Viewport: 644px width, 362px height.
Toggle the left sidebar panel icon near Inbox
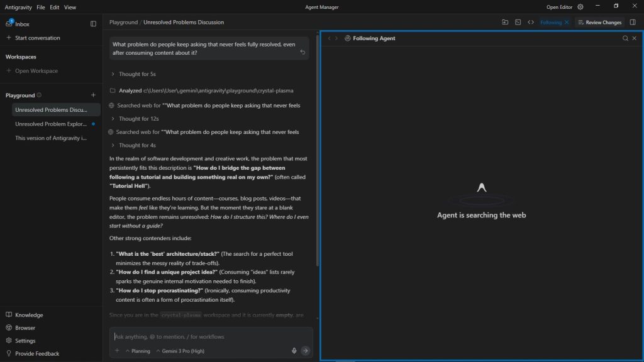click(93, 24)
